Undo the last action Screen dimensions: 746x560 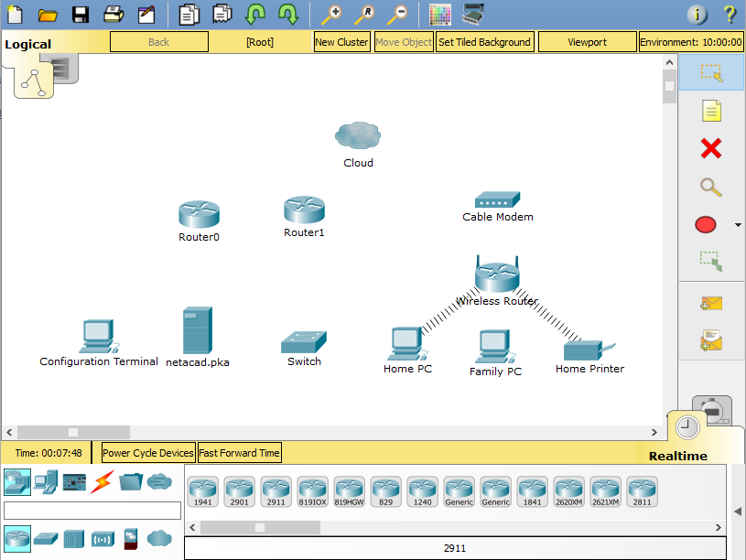coord(254,15)
